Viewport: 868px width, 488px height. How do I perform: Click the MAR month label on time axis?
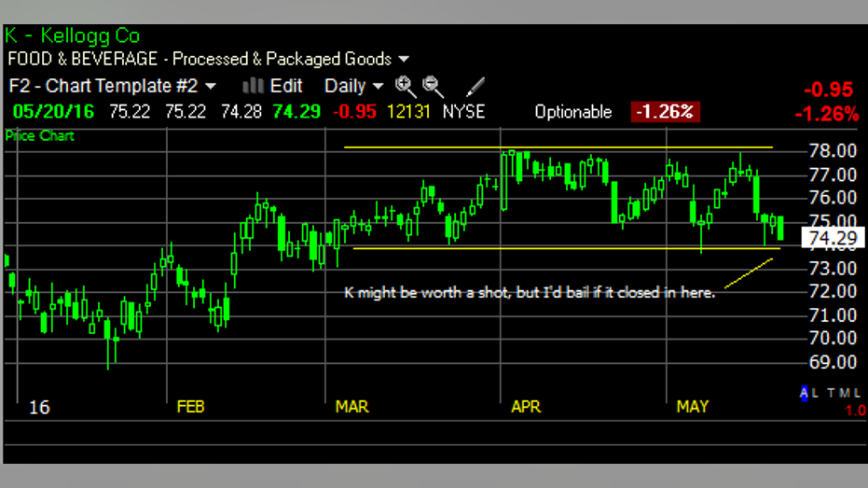pyautogui.click(x=352, y=407)
